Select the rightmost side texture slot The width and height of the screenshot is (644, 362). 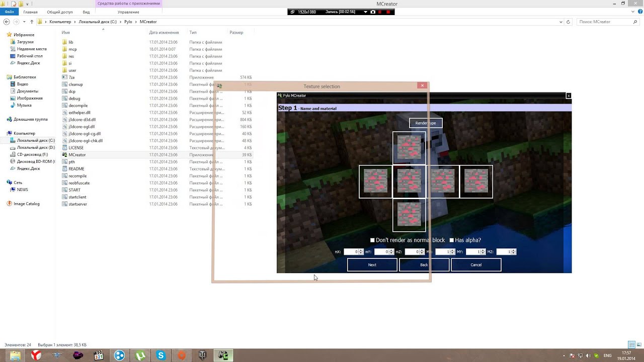pyautogui.click(x=476, y=182)
